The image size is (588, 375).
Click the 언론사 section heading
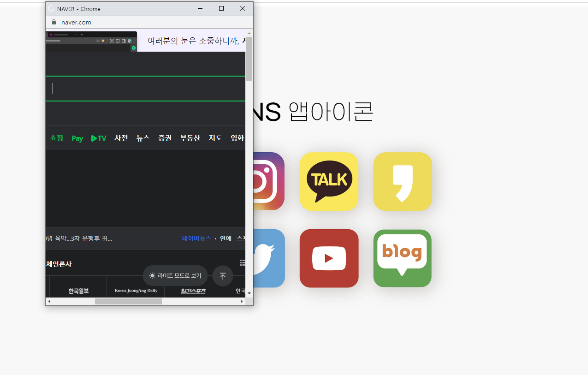coord(59,264)
